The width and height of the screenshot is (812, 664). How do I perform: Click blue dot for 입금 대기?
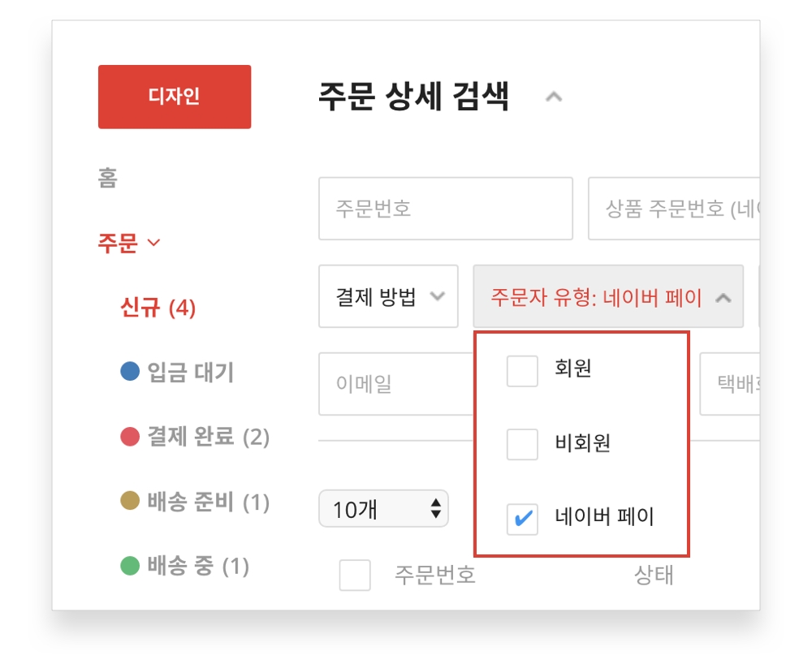tap(130, 372)
